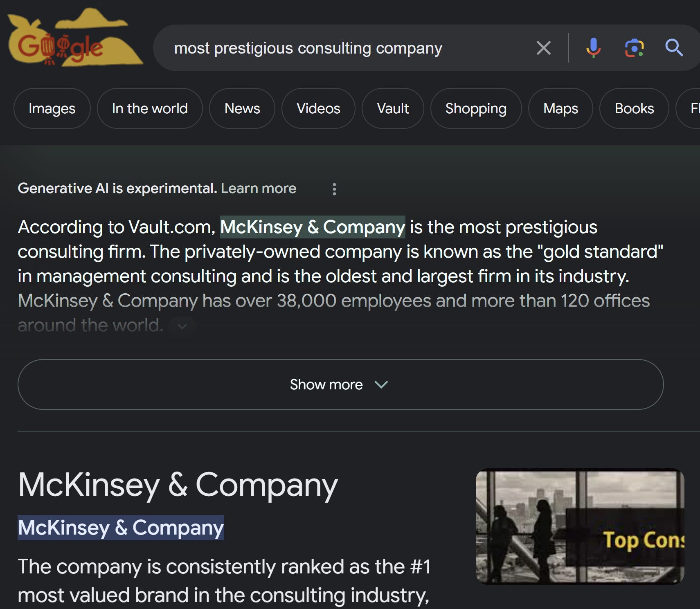
Task: Select the In the world chip
Action: (150, 108)
